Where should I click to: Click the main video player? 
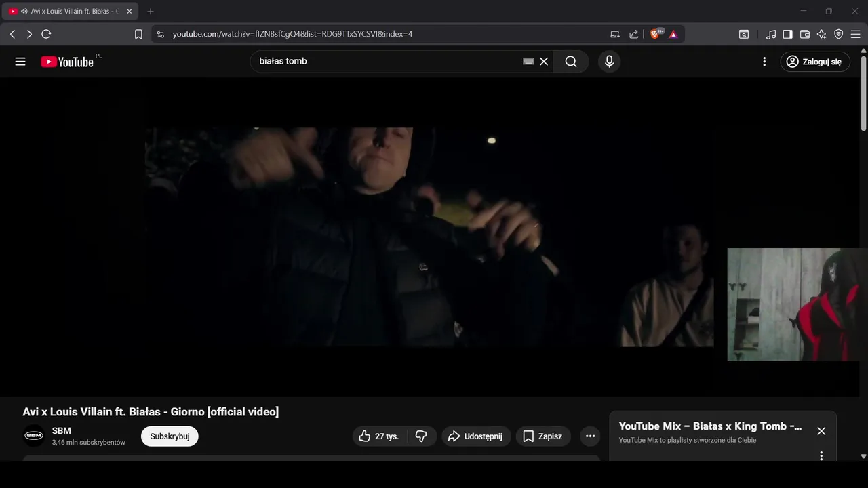(429, 237)
